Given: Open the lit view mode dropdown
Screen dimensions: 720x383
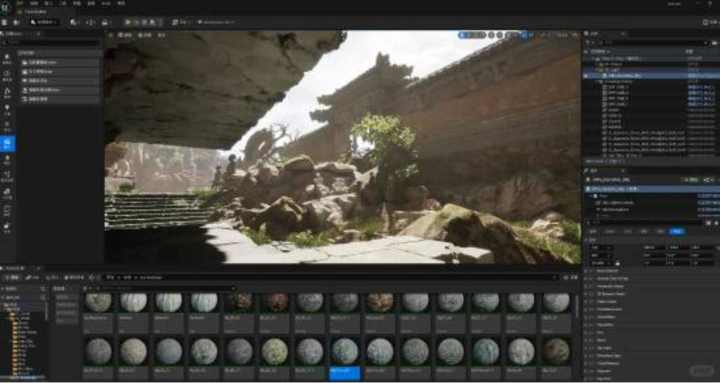Looking at the screenshot, I should tap(144, 35).
